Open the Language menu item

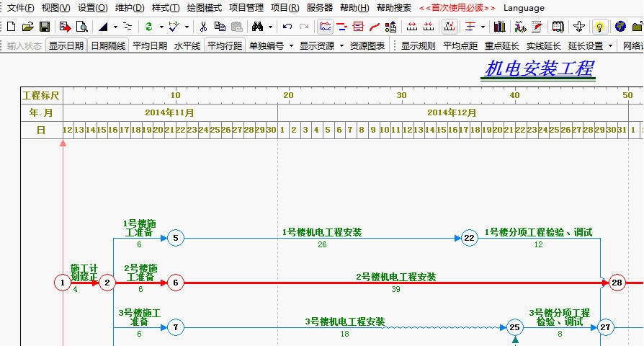tap(524, 8)
